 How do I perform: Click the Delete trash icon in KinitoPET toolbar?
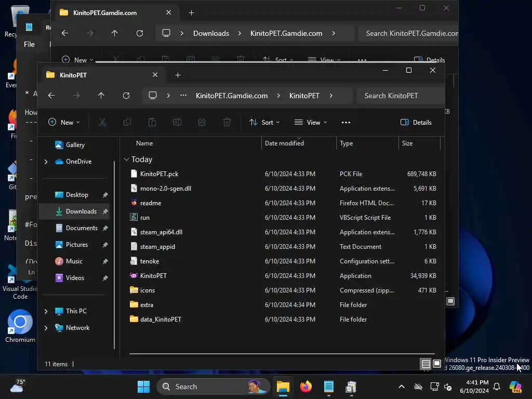[x=227, y=122]
